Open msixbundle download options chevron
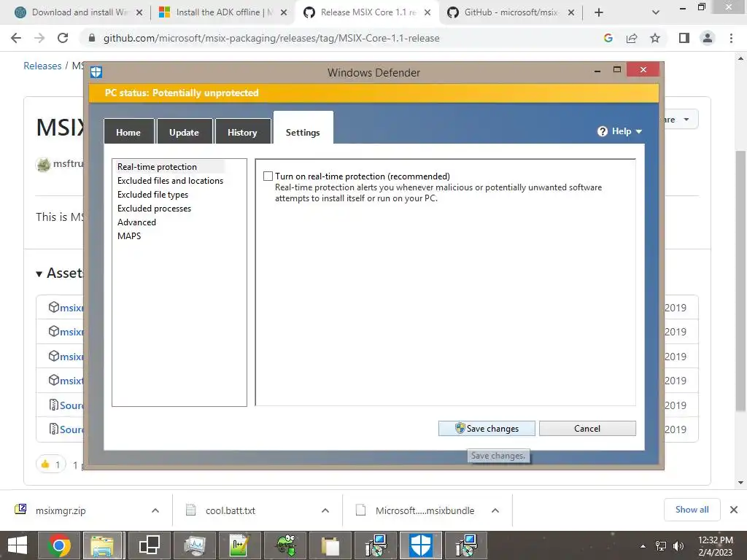Viewport: 747px width, 560px height. (495, 510)
